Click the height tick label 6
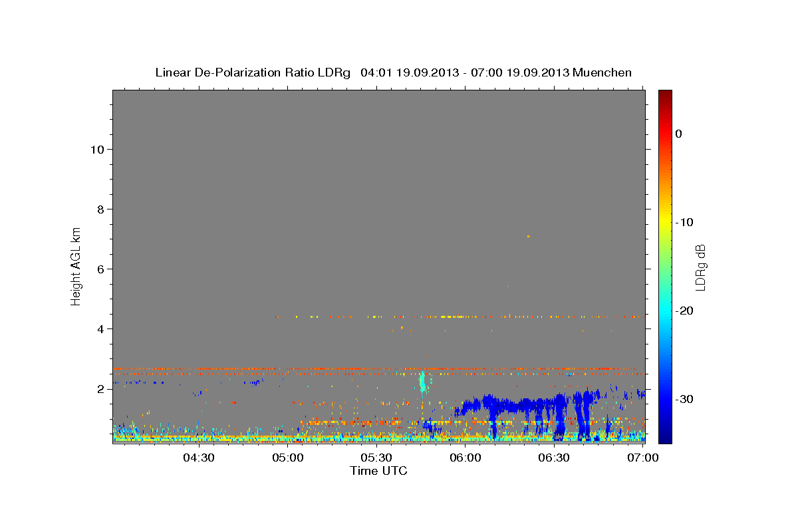This screenshot has width=798, height=532. [x=100, y=269]
